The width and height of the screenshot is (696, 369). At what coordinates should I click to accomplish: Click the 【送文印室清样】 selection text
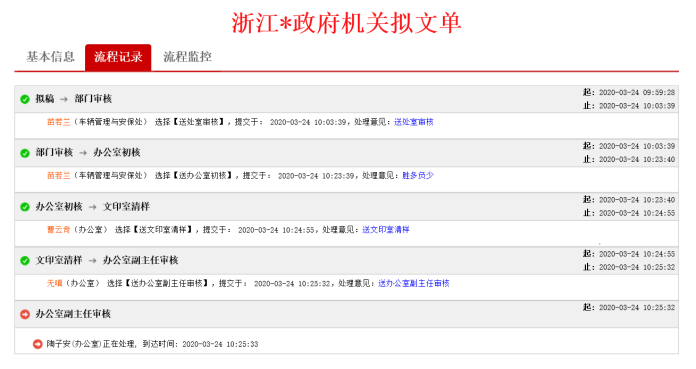coord(162,230)
